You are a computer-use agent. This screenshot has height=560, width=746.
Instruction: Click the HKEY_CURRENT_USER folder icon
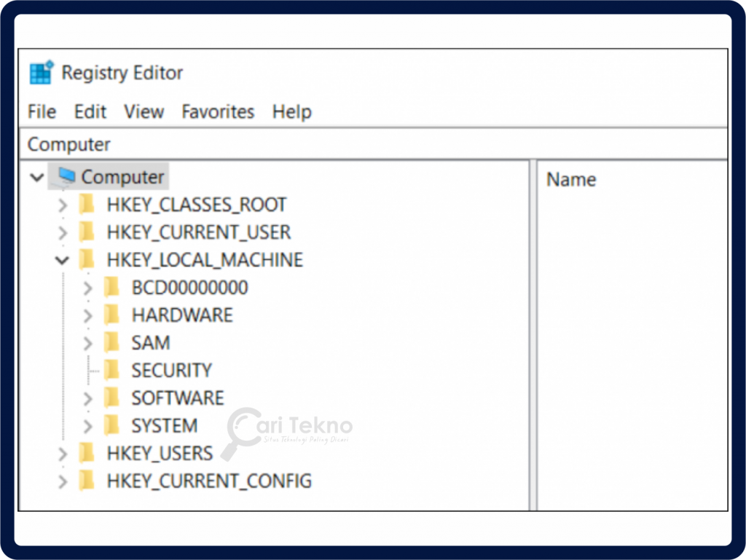click(87, 232)
